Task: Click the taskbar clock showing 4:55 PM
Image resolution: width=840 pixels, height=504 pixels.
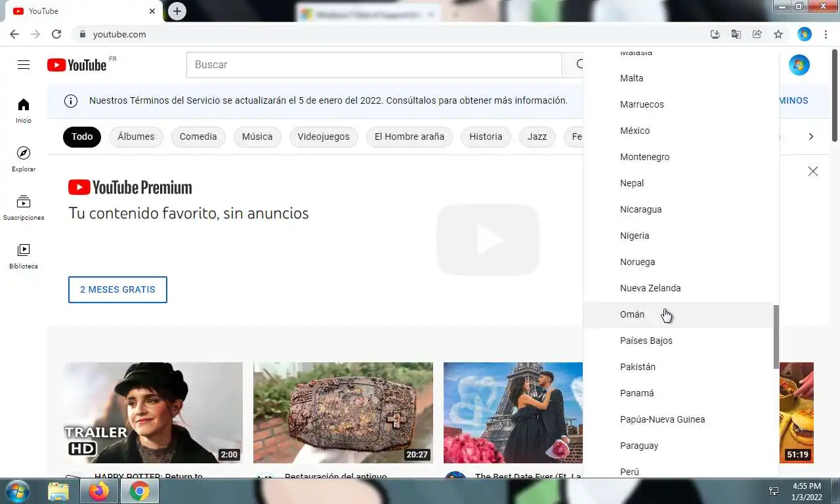Action: coord(807,492)
